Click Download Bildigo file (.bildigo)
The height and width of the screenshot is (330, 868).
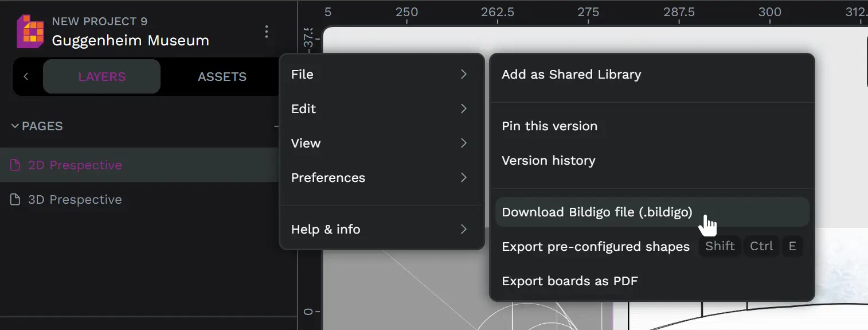tap(597, 212)
